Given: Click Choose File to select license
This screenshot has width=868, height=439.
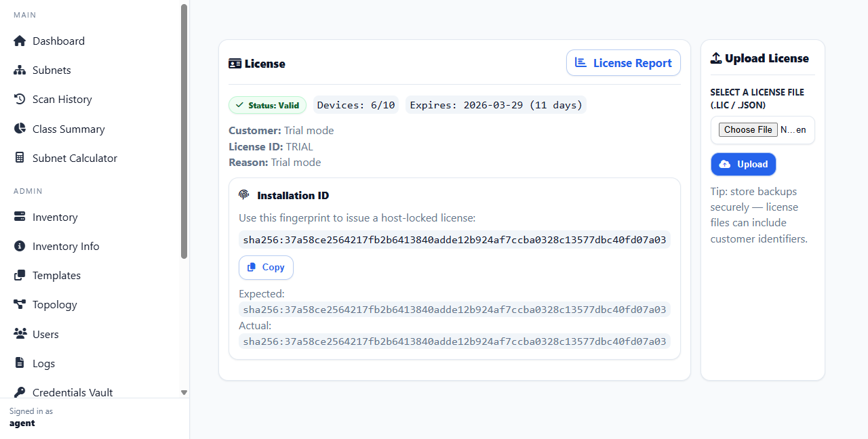Looking at the screenshot, I should 748,129.
